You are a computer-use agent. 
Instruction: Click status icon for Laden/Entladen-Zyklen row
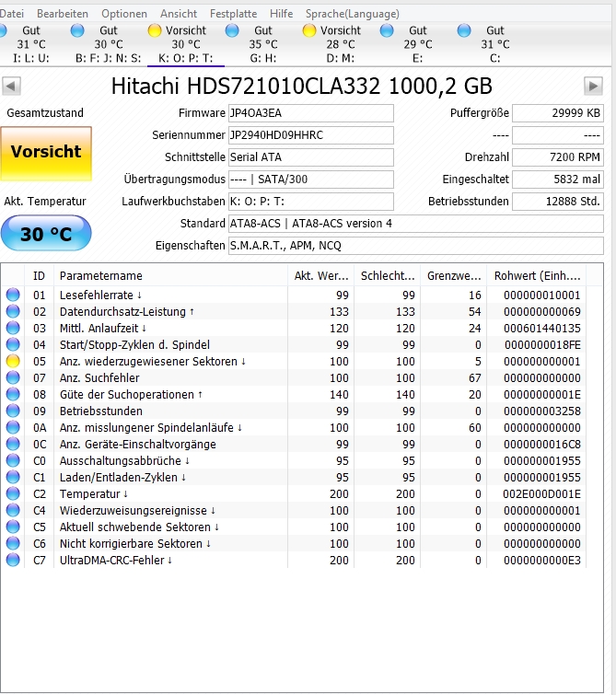click(13, 477)
